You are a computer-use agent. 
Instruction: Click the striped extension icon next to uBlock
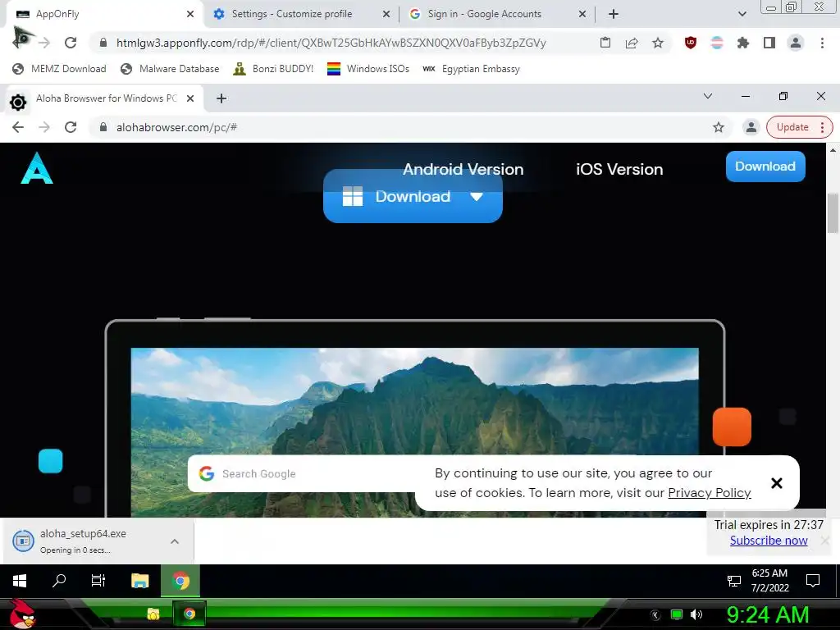[x=717, y=43]
